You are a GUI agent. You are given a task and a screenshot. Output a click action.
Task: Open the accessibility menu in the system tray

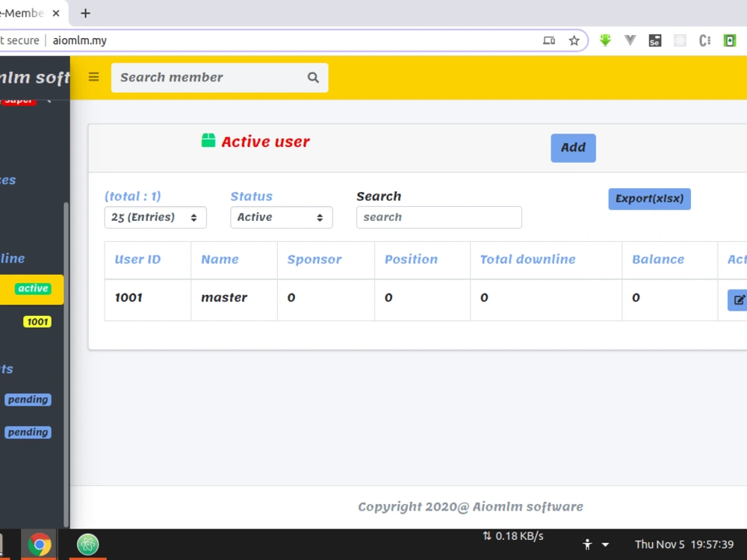587,544
